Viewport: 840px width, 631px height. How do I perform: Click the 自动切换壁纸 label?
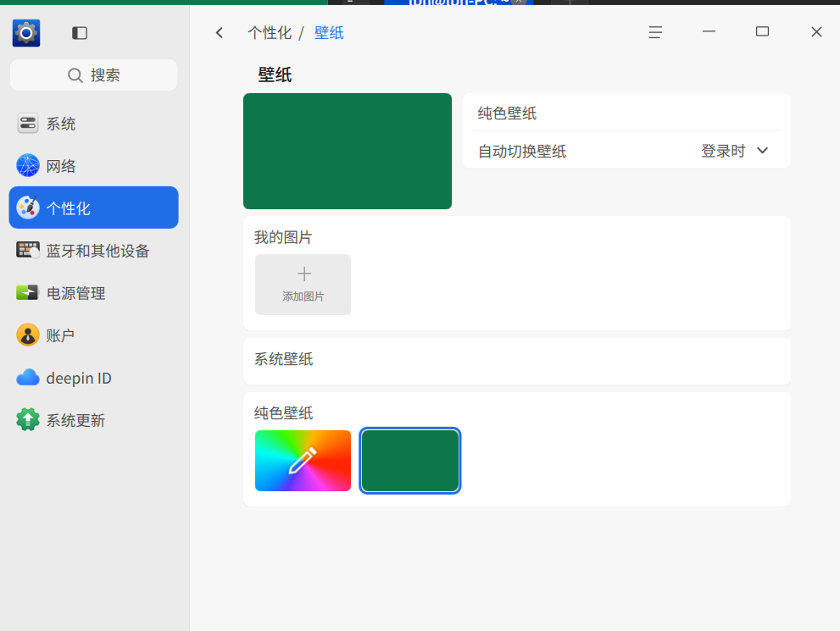tap(522, 152)
